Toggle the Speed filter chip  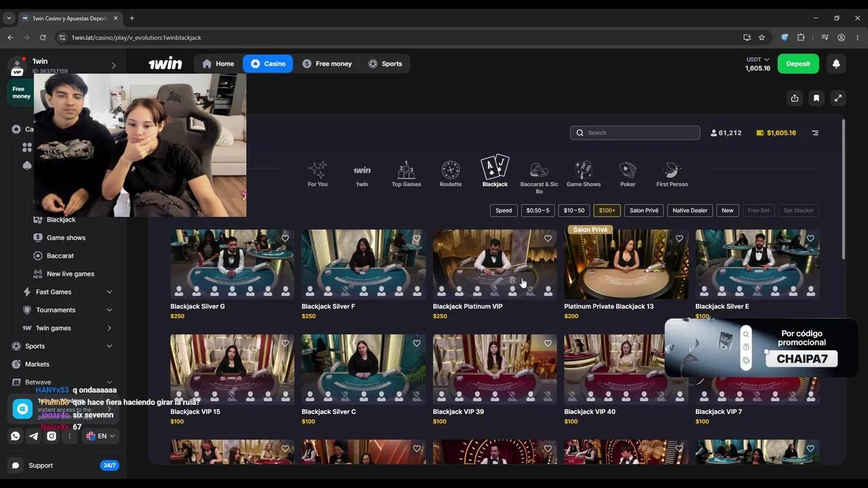pos(504,210)
